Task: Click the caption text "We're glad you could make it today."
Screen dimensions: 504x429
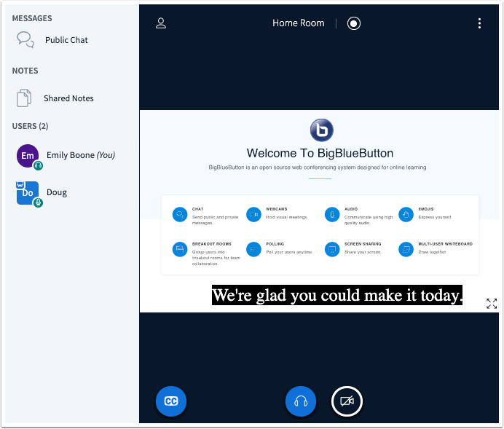Action: coord(337,296)
